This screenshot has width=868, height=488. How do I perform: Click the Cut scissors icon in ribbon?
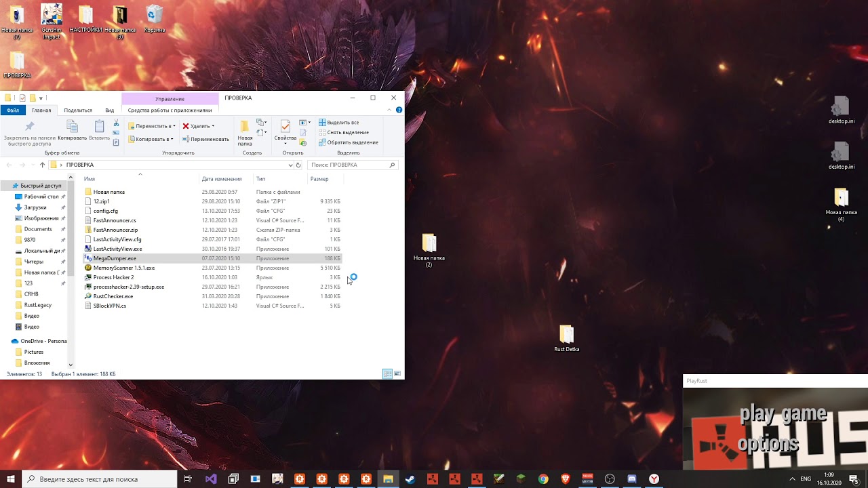point(116,123)
